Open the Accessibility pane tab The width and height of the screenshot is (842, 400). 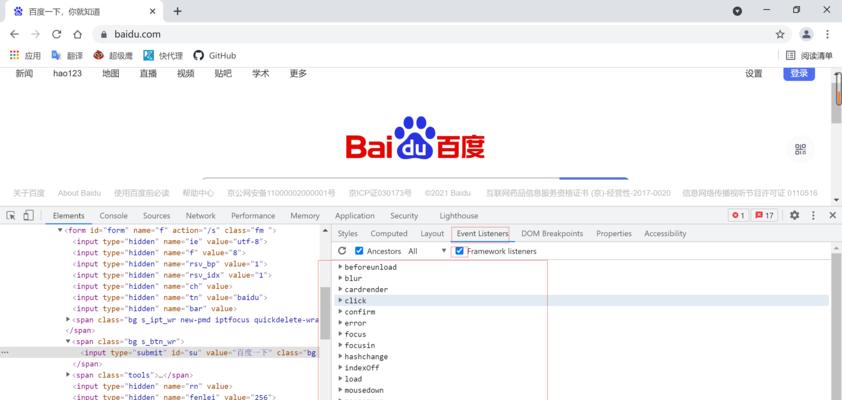click(665, 234)
